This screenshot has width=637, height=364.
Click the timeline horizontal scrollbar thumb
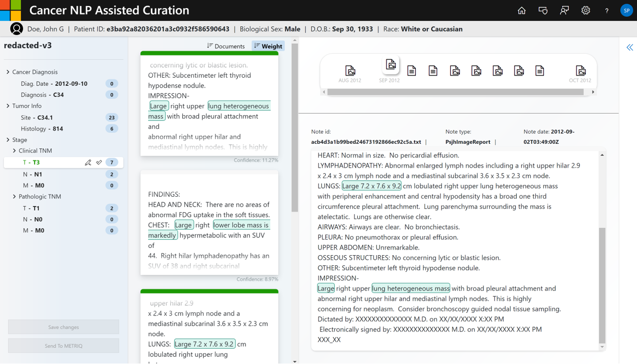(455, 92)
